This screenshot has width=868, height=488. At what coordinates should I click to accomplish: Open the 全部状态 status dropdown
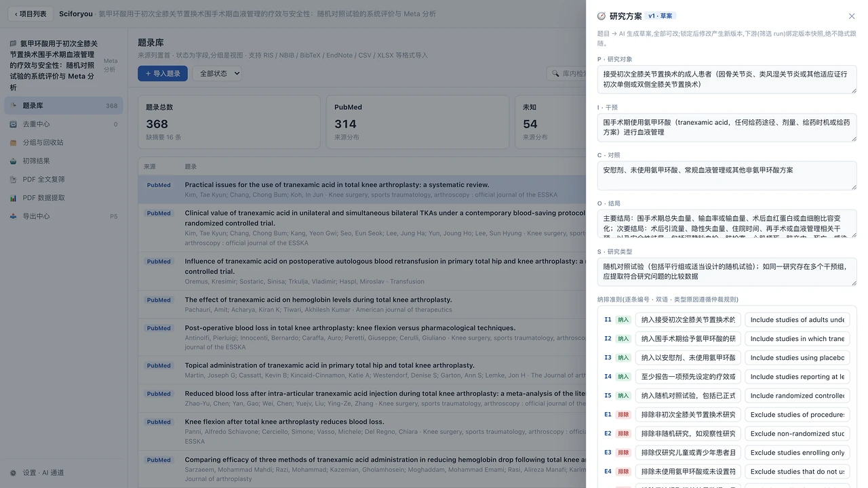point(217,73)
